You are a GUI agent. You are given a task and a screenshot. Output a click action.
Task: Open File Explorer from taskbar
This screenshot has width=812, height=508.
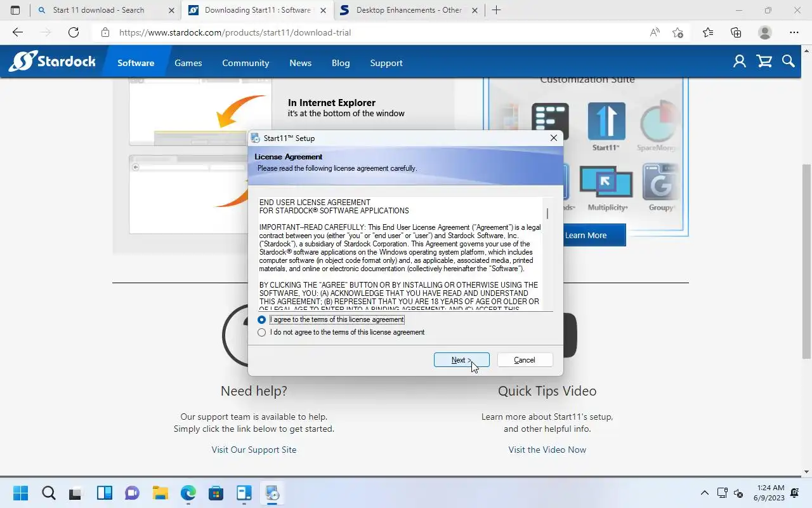click(160, 493)
